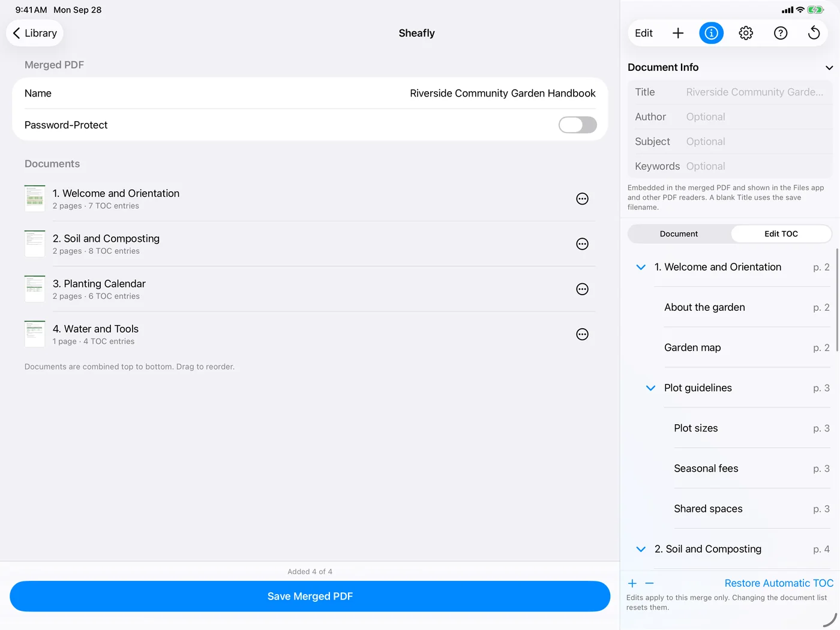Open the help question mark icon
Viewport: 840px width, 630px height.
pos(781,33)
